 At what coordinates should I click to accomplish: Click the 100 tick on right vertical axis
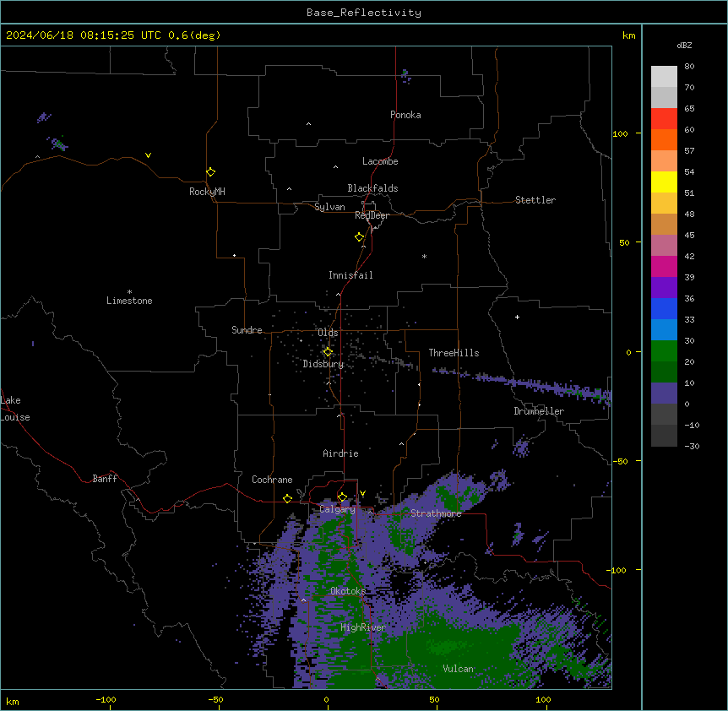point(620,133)
